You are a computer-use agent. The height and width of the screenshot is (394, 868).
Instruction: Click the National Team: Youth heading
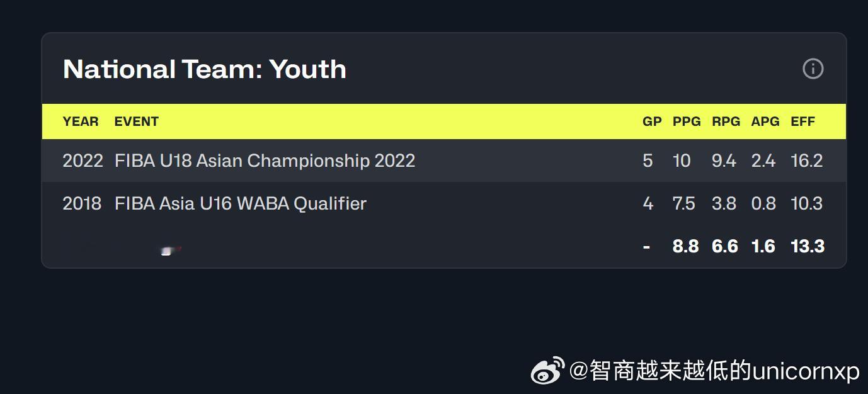pos(205,69)
